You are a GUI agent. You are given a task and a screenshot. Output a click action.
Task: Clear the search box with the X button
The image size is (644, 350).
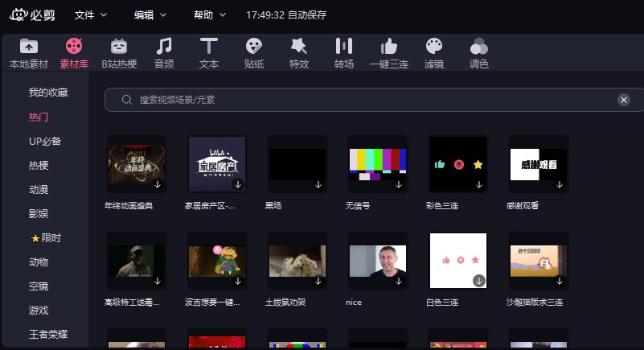(x=623, y=100)
